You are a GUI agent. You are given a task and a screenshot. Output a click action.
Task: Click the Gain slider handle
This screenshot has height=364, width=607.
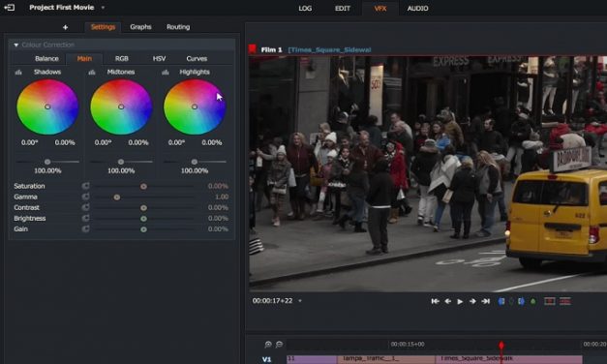point(143,229)
